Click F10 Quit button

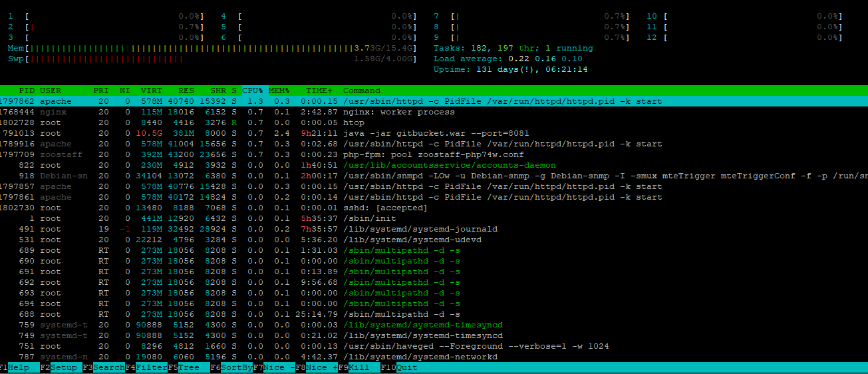407,367
